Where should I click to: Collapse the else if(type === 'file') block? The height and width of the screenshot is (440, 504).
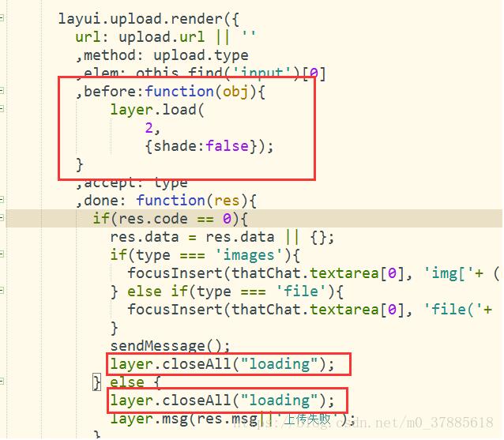point(2,291)
